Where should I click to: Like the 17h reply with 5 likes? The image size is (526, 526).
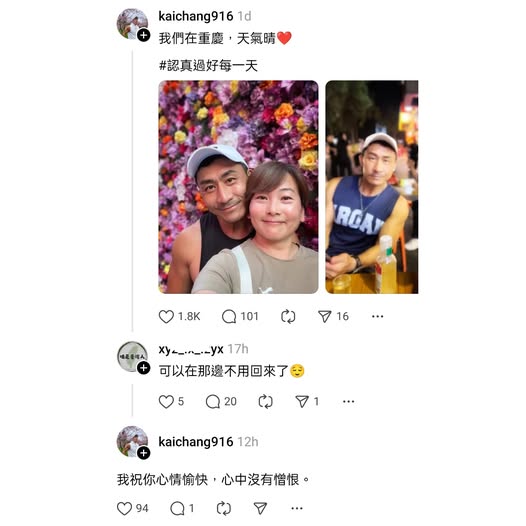point(166,402)
